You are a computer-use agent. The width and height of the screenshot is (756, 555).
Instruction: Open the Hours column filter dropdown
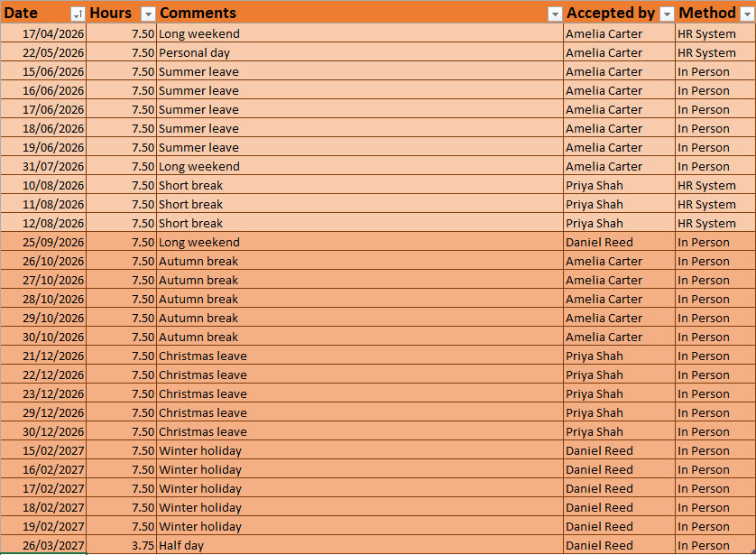148,14
